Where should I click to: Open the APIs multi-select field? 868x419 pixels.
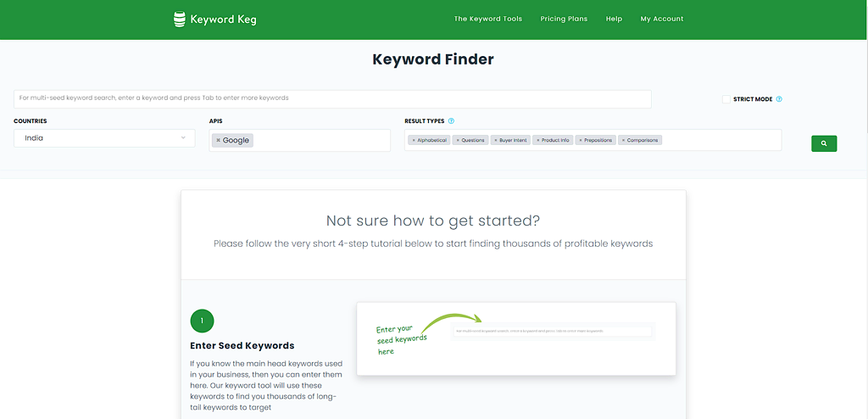click(322, 140)
